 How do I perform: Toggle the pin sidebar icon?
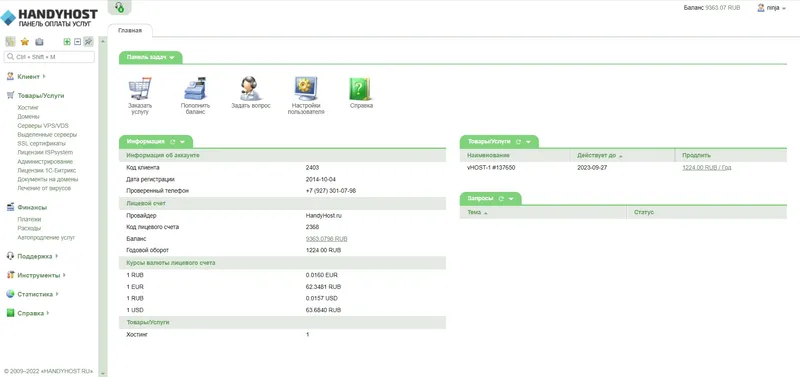pos(89,42)
